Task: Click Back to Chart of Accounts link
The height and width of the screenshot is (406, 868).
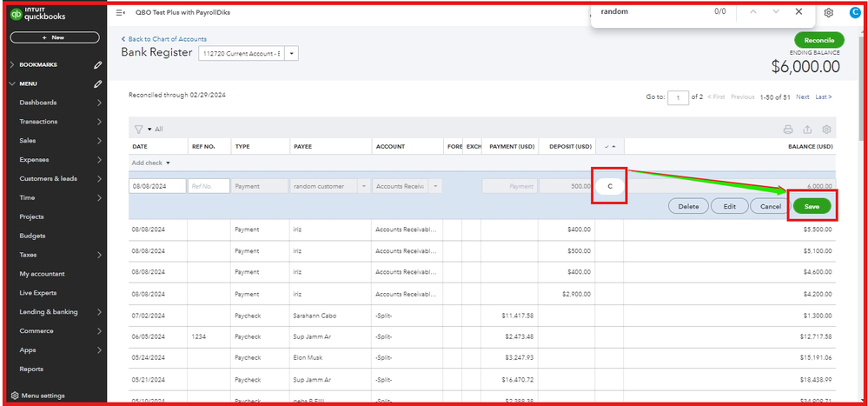Action: (x=167, y=39)
